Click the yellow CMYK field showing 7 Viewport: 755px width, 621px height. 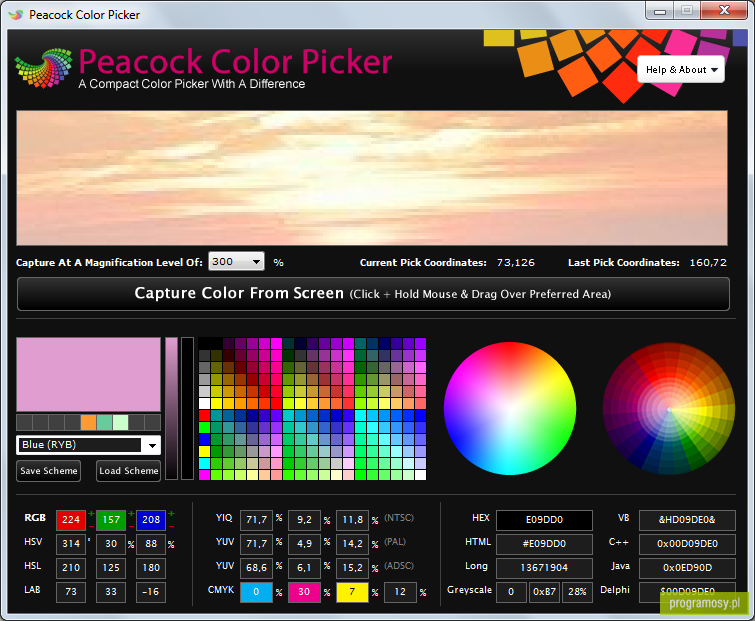click(x=352, y=592)
